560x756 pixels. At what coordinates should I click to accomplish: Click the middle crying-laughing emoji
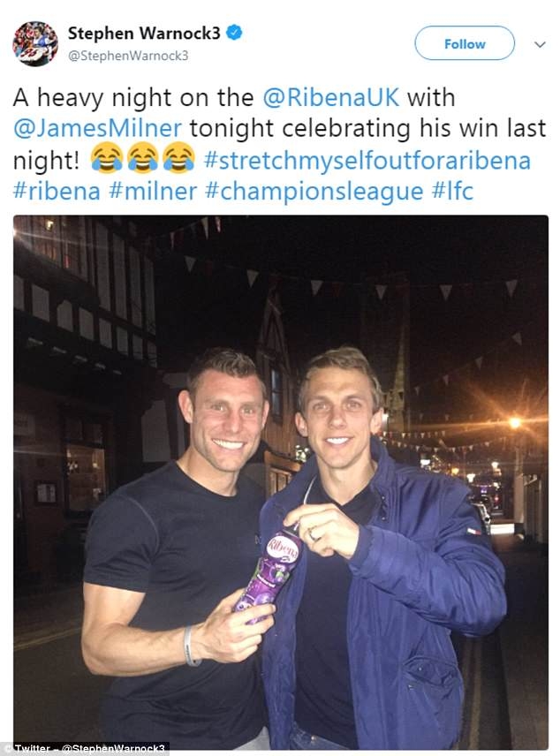pyautogui.click(x=143, y=158)
